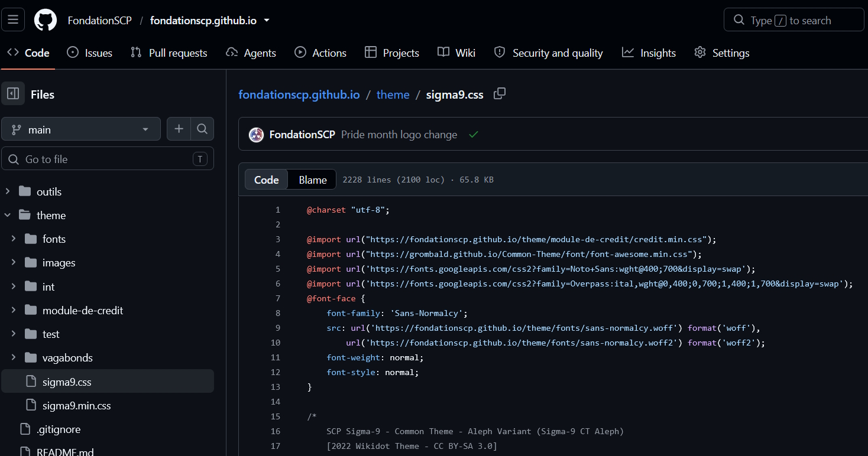Open the Wiki tab
The height and width of the screenshot is (456, 868).
tap(456, 53)
